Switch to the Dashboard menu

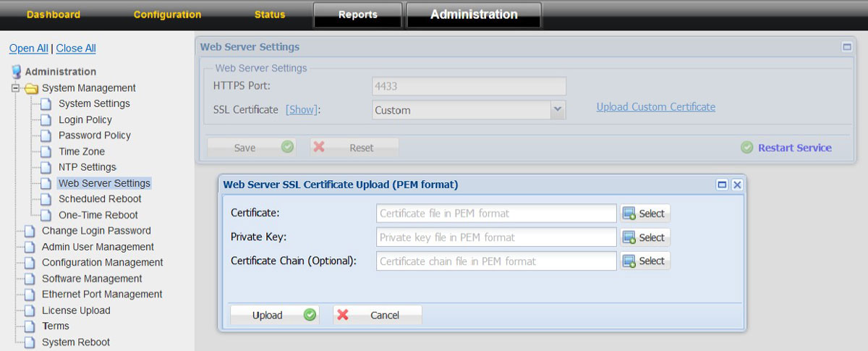tap(54, 14)
